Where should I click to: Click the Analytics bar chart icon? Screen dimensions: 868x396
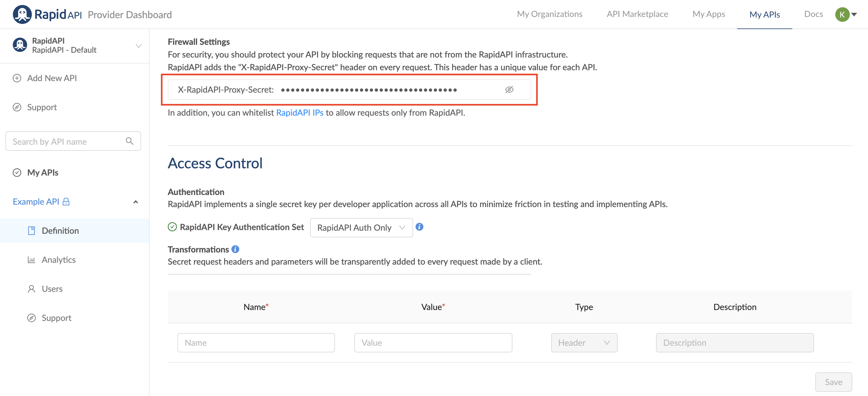pyautogui.click(x=31, y=260)
